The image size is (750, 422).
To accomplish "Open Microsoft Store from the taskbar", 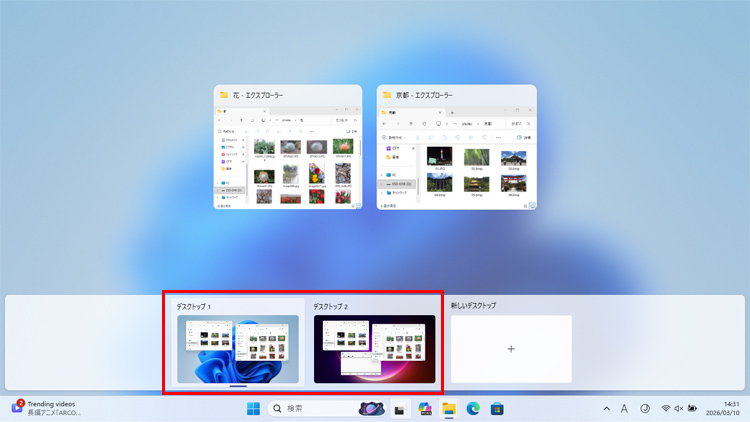I will click(x=497, y=409).
